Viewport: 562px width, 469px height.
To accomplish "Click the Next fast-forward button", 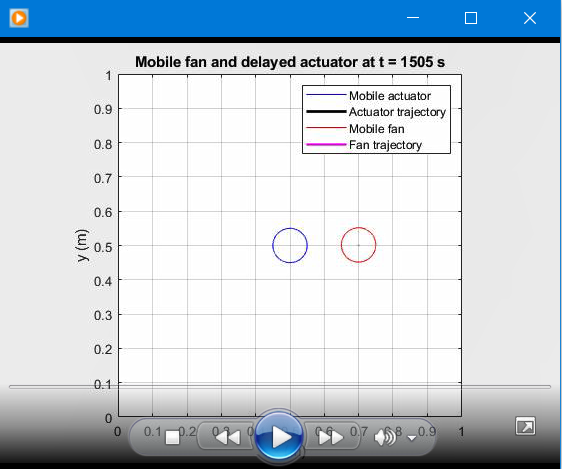I will pos(330,437).
